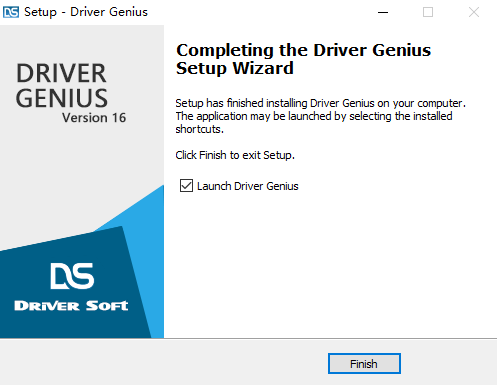Minimize the Setup window
Screen dimensions: 497x385
(383, 12)
